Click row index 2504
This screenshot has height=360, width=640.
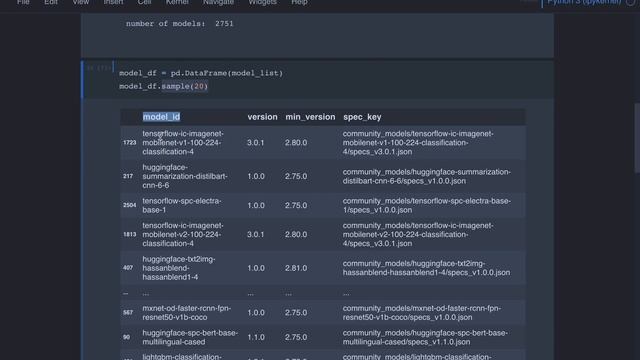coord(129,205)
